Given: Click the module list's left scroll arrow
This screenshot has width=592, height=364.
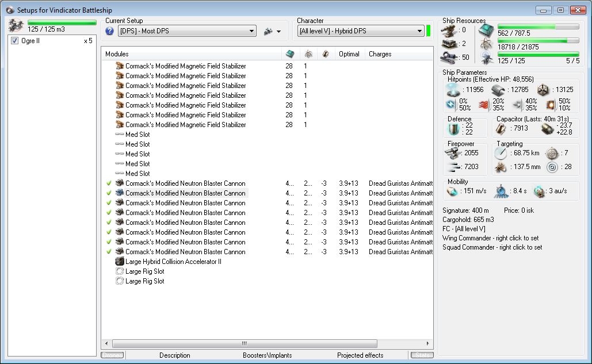Looking at the screenshot, I should click(x=106, y=343).
